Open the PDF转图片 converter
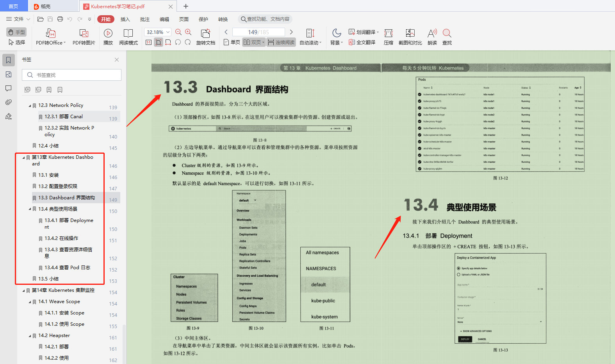 coord(84,37)
